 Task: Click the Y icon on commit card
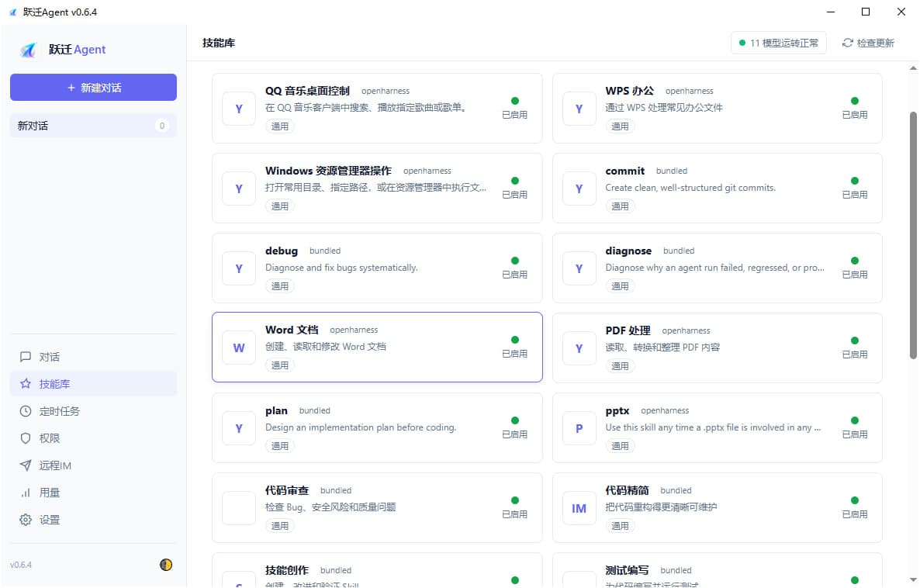[x=579, y=189]
